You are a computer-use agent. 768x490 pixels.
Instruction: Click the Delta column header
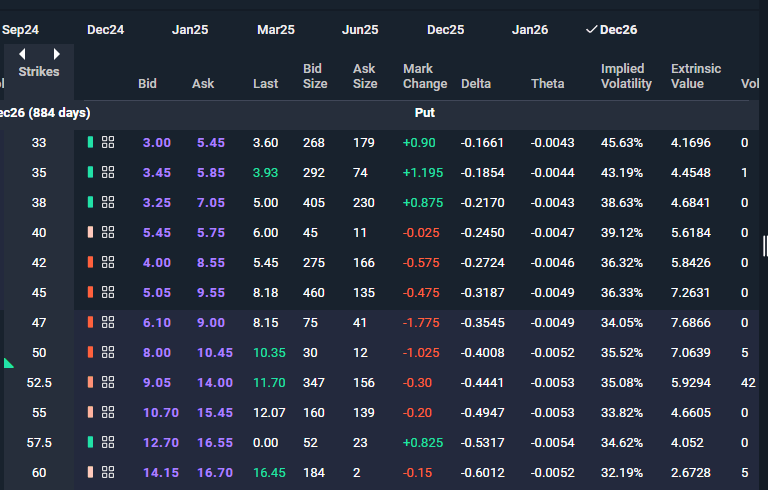tap(476, 83)
